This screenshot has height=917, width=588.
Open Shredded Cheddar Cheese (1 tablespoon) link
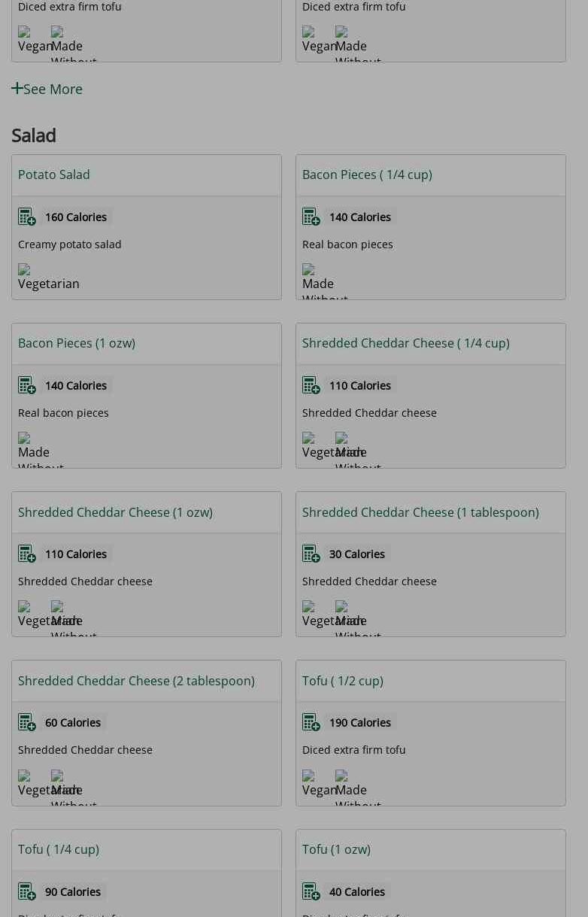(x=420, y=512)
